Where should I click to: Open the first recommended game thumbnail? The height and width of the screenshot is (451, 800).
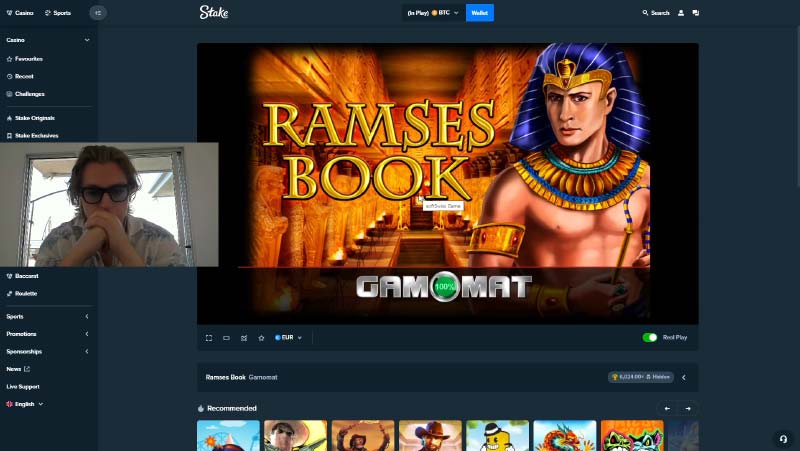[228, 435]
